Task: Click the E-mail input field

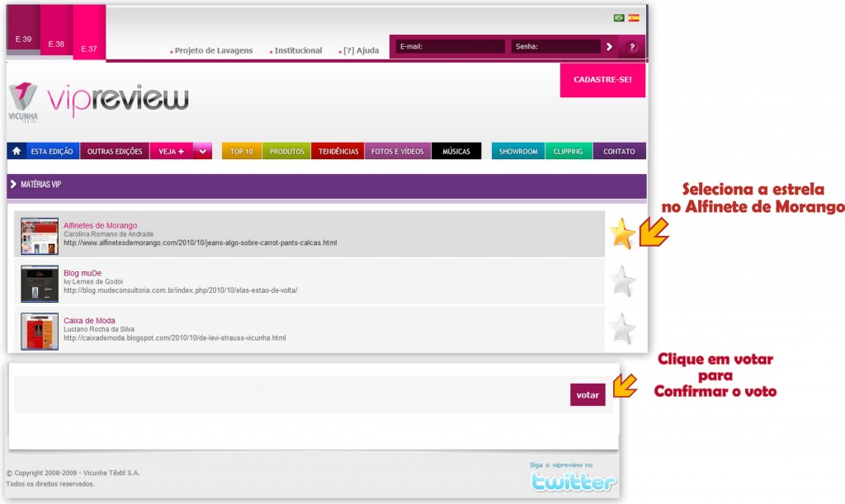Action: (x=450, y=46)
